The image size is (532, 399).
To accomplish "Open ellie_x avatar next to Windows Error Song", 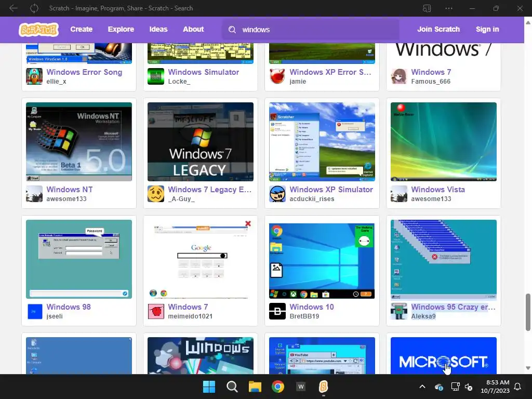I will 34,76.
